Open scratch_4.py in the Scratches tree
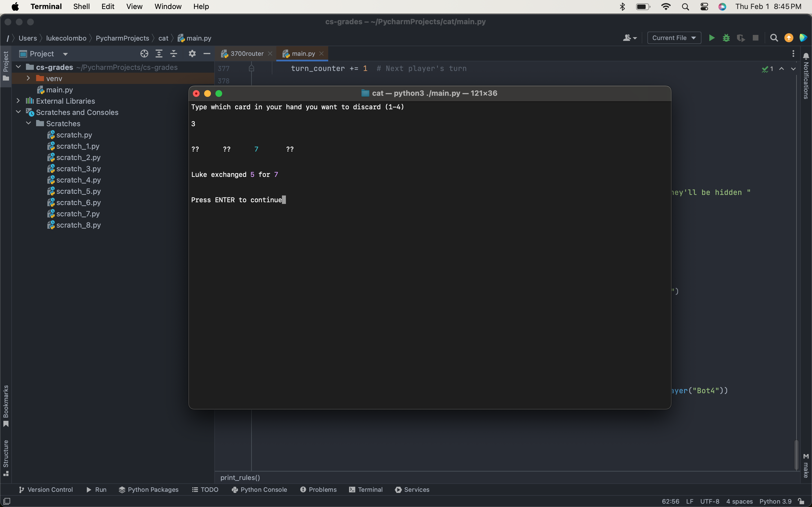Screen dimensions: 812x507 point(78,180)
